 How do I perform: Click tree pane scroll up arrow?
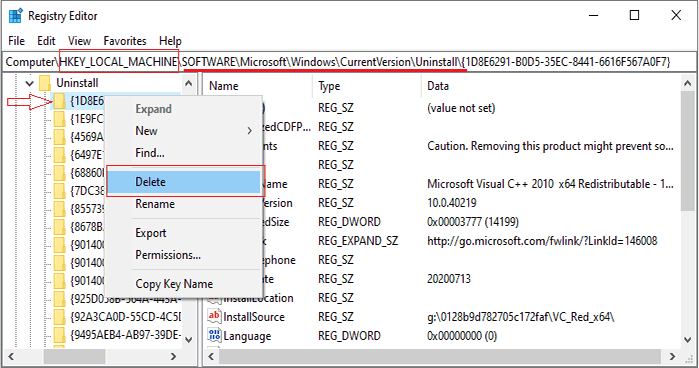click(189, 83)
